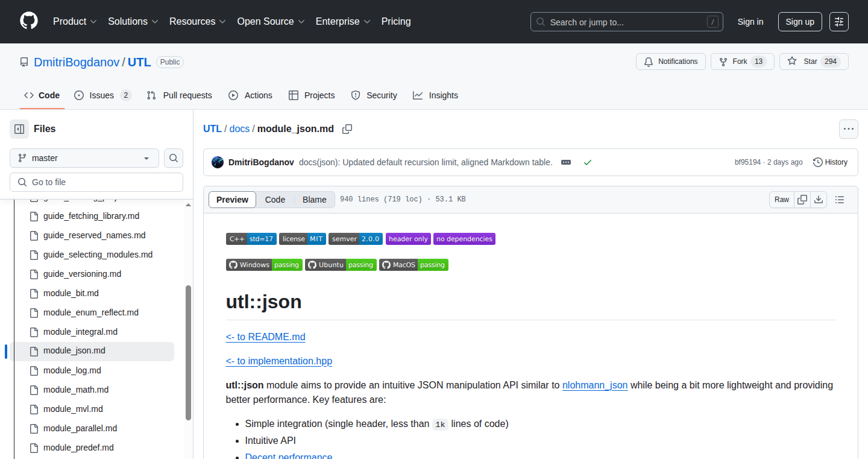The image size is (868, 459).
Task: Expand the Product menu
Action: click(x=75, y=22)
